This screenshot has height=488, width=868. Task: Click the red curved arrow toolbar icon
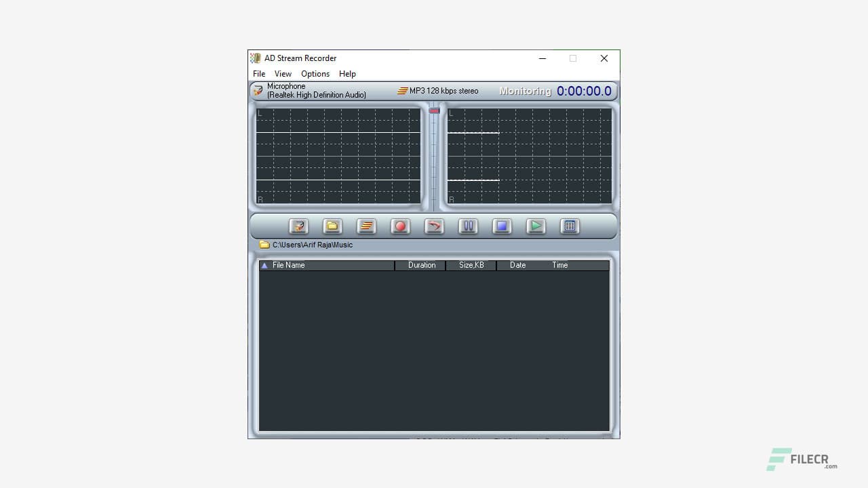(x=434, y=226)
